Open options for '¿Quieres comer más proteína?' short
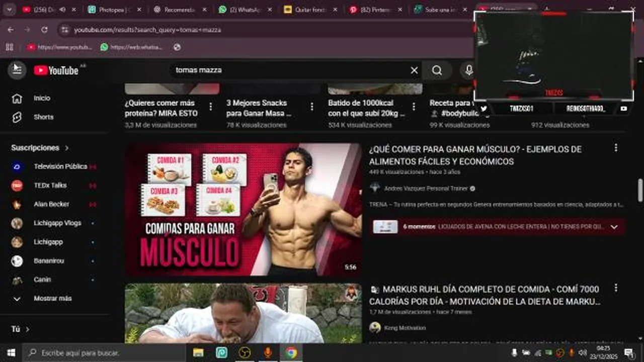The image size is (644, 362). (x=210, y=107)
